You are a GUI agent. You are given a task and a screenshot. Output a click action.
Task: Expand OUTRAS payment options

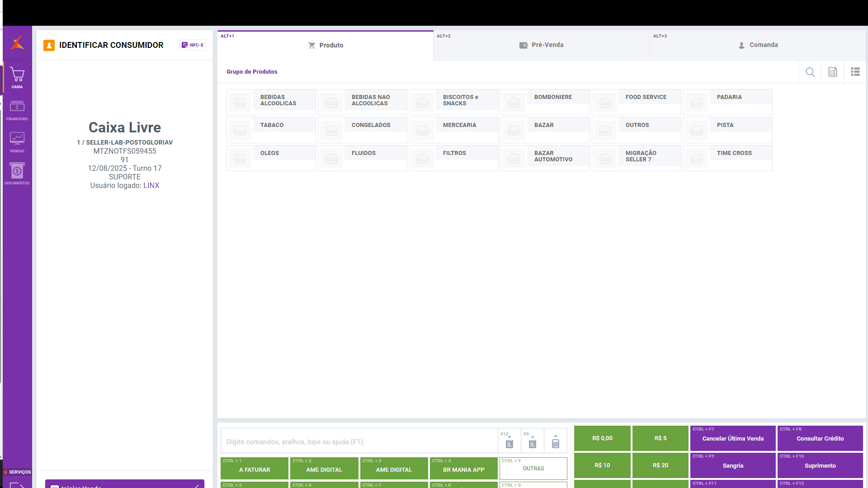click(533, 468)
